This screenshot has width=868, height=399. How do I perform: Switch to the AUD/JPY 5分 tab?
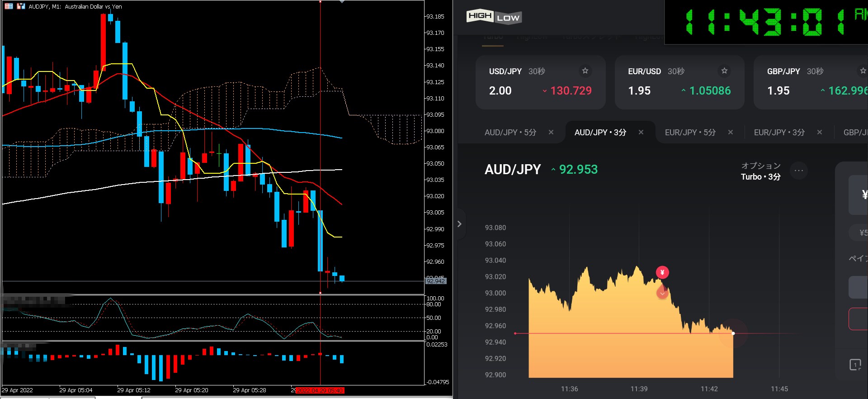coord(510,133)
